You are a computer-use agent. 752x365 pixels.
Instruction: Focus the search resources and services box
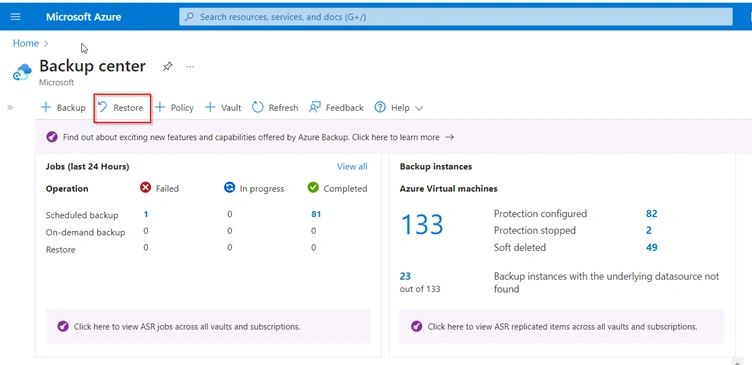(x=456, y=17)
